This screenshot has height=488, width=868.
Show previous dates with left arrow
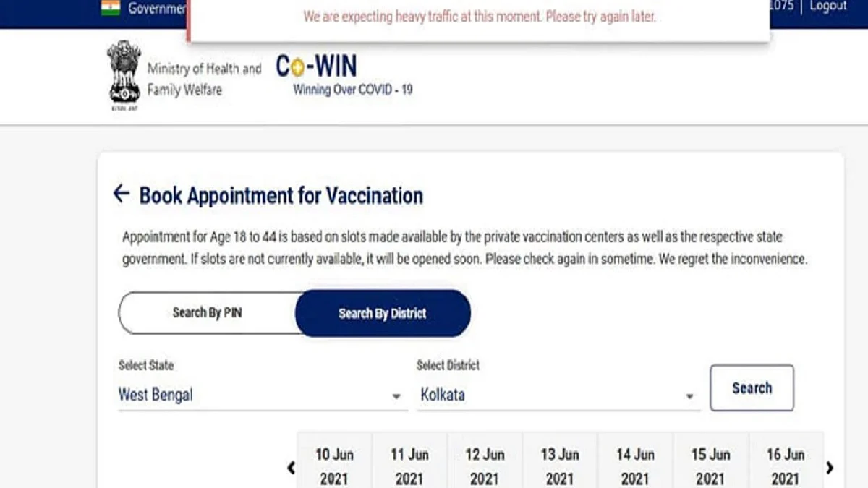pyautogui.click(x=291, y=468)
